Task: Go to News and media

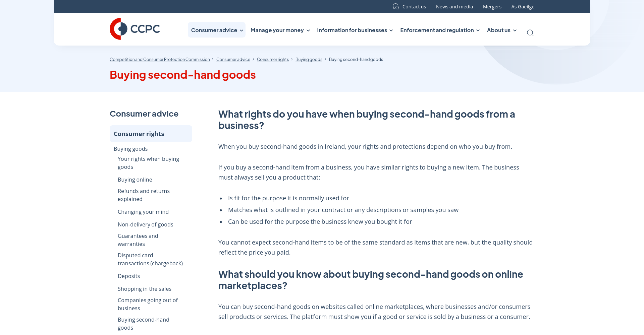Action: [x=454, y=7]
